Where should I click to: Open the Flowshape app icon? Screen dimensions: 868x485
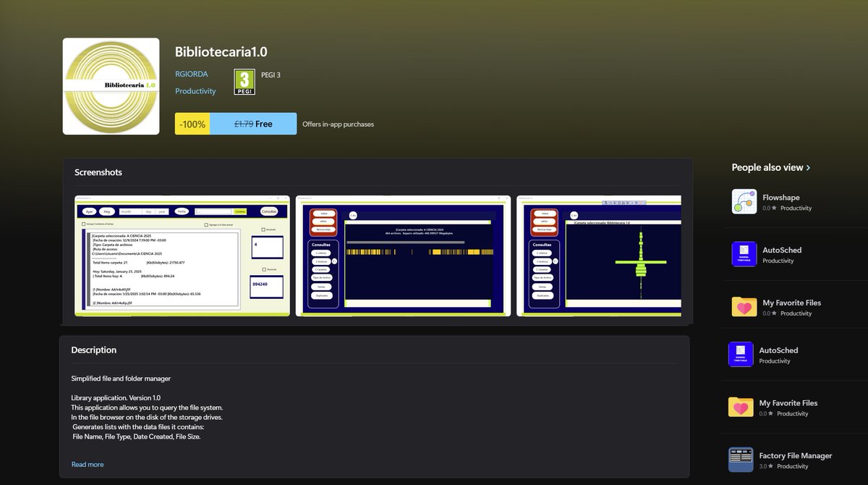[744, 201]
